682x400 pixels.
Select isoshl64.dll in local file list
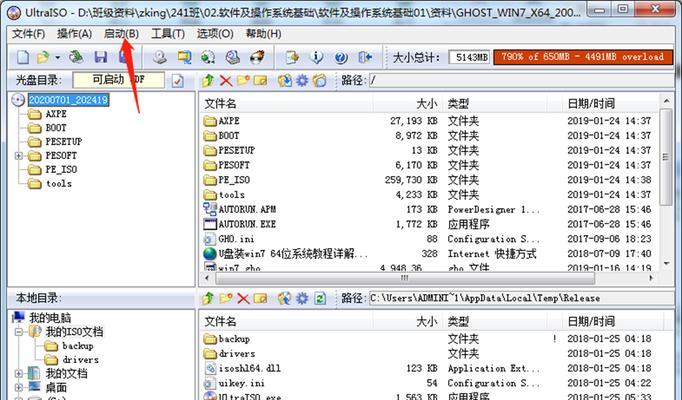point(250,369)
